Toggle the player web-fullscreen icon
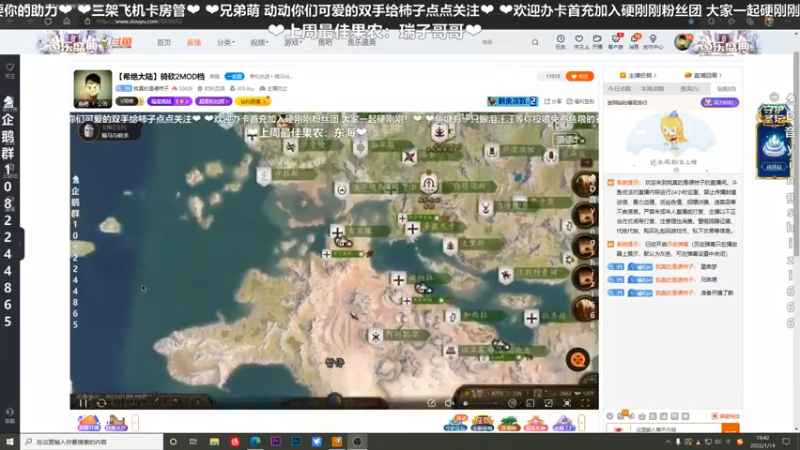800x450 pixels. coord(567,403)
